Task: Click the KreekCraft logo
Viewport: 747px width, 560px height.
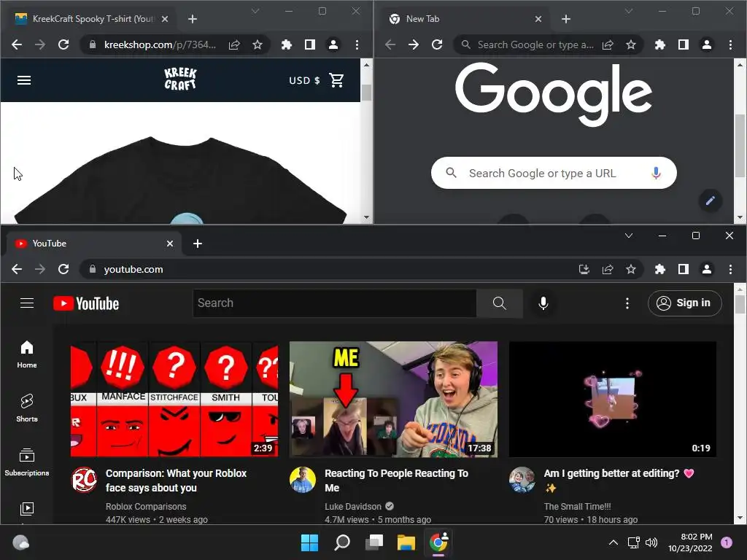Action: 180,79
